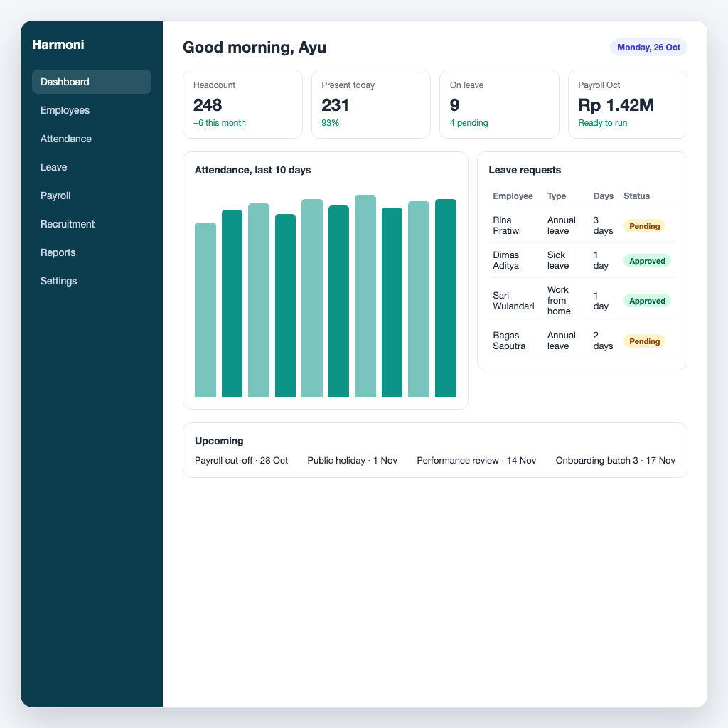The height and width of the screenshot is (728, 728).
Task: Click the '4 pending' text
Action: (469, 123)
